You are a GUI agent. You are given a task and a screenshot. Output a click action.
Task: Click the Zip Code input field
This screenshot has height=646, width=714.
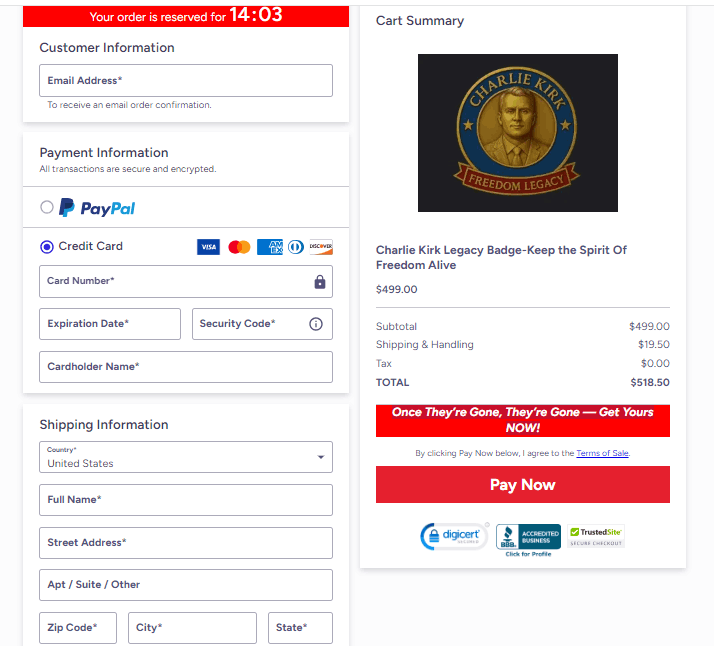[78, 628]
